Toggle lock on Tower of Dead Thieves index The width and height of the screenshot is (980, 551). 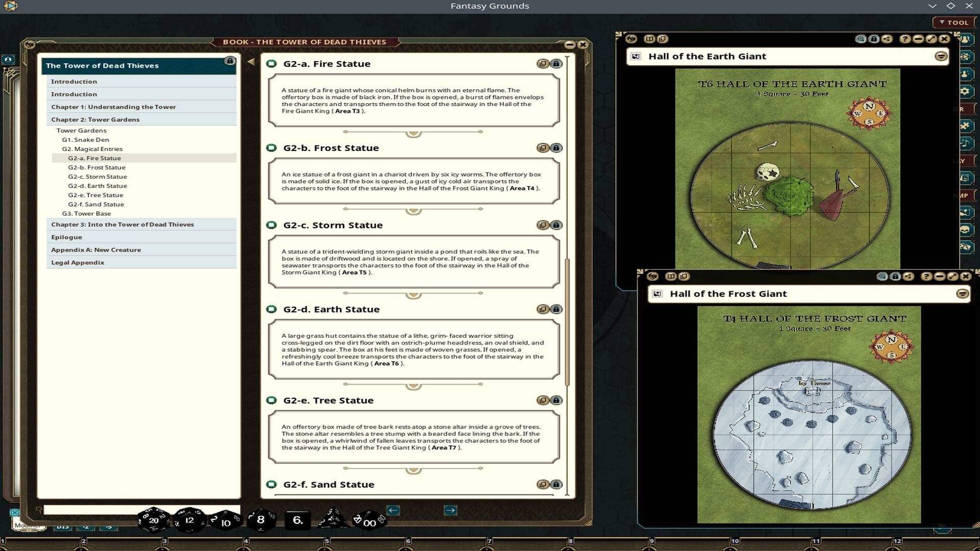click(230, 61)
